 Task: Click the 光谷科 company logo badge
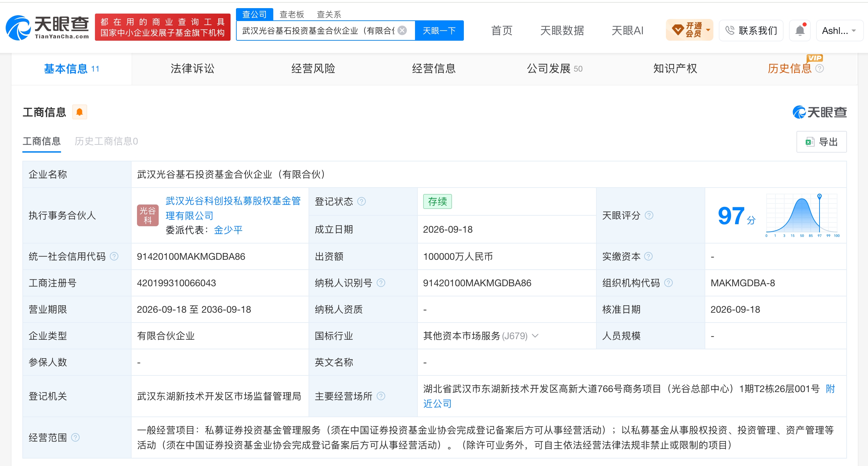point(148,215)
